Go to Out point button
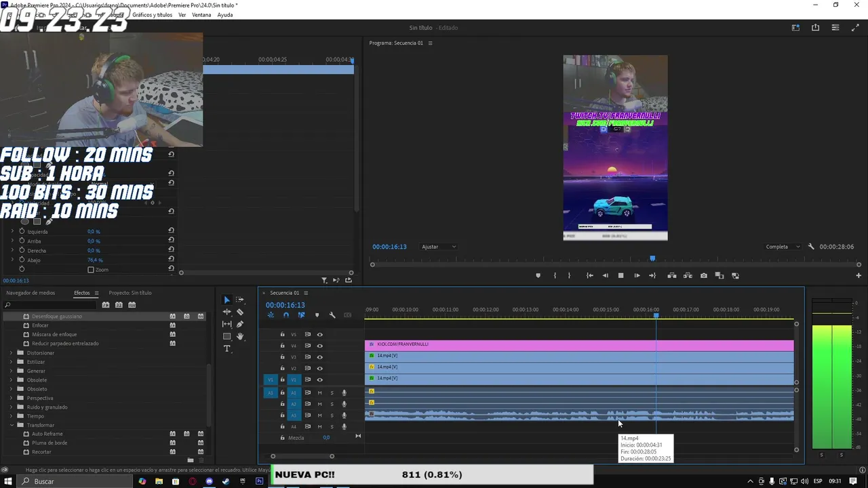This screenshot has width=868, height=488. point(652,276)
